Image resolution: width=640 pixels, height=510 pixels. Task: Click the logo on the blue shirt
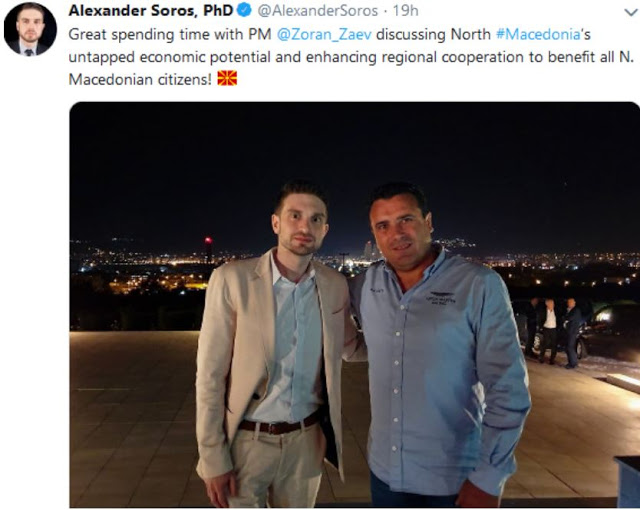click(x=441, y=297)
